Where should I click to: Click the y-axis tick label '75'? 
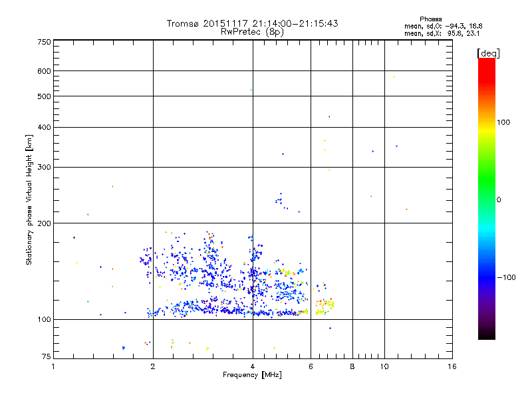47,356
